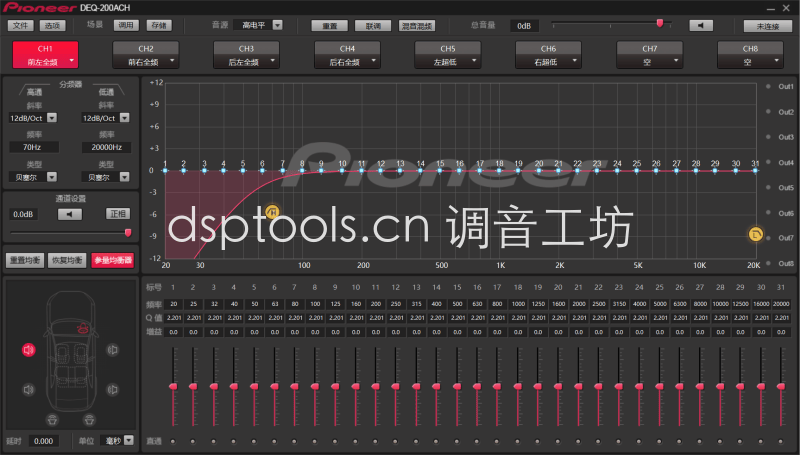The height and width of the screenshot is (455, 800).
Task: Select EQ node 13 on the graph
Action: click(401, 170)
